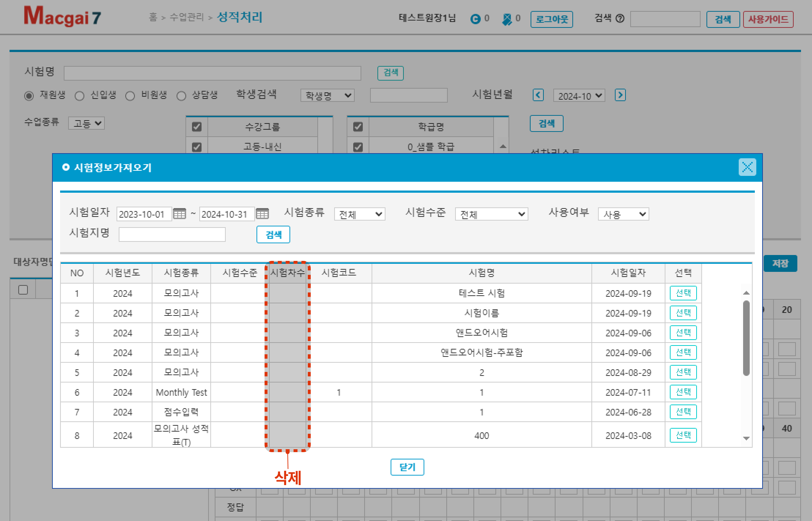Open start date calendar picker icon
Screen dimensions: 812x521
[x=179, y=214]
